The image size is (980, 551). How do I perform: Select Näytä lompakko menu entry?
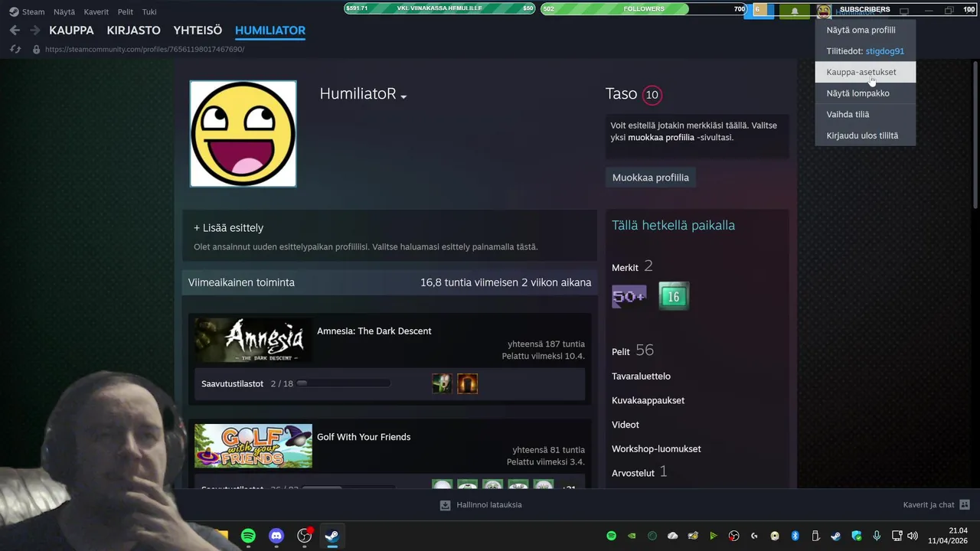click(865, 93)
